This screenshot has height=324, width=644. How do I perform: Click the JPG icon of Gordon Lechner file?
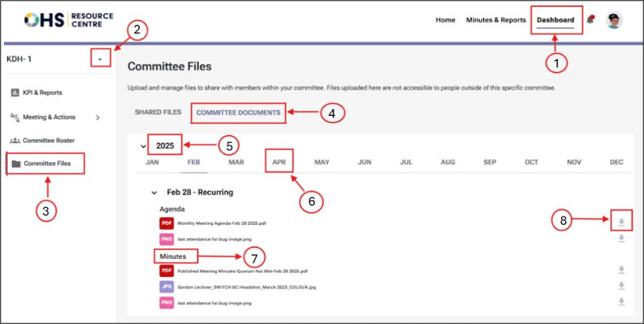pyautogui.click(x=166, y=287)
